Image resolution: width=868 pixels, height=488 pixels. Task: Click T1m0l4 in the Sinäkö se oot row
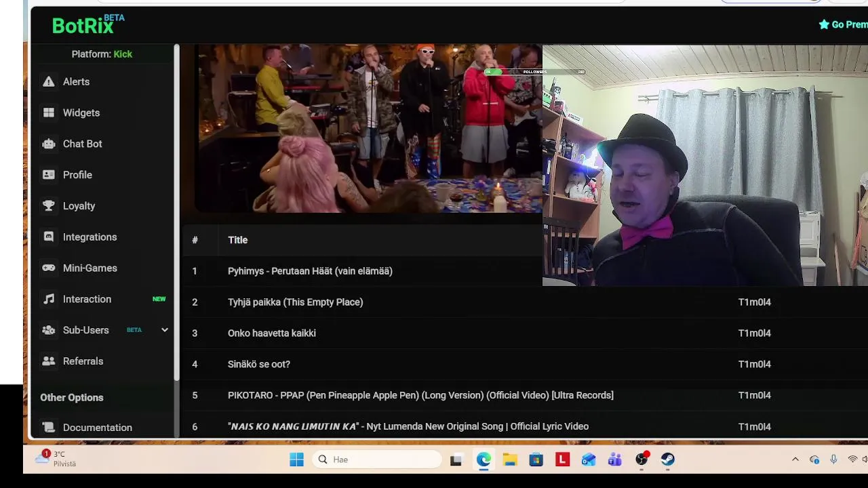[x=754, y=365]
